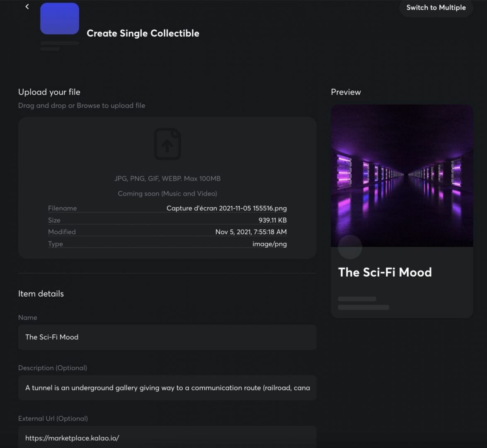Viewport: 487px width, 448px height.
Task: Click the upload file arrow icon
Action: click(x=167, y=144)
